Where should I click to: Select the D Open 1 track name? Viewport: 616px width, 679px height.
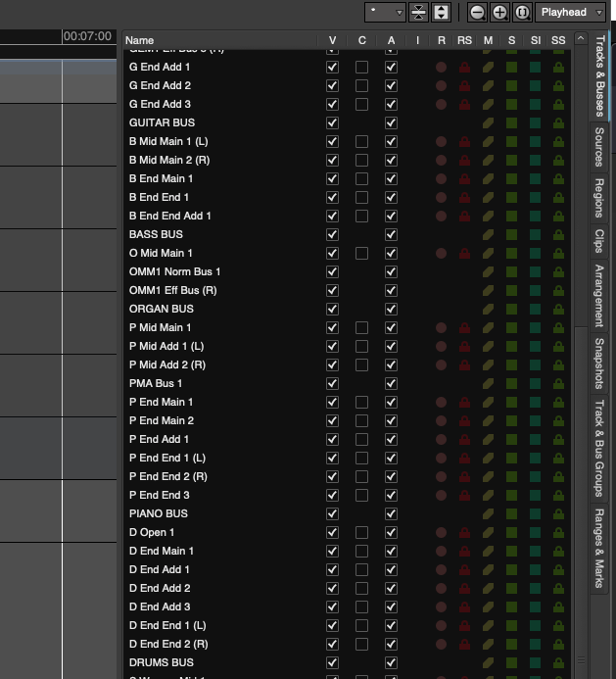pyautogui.click(x=152, y=532)
